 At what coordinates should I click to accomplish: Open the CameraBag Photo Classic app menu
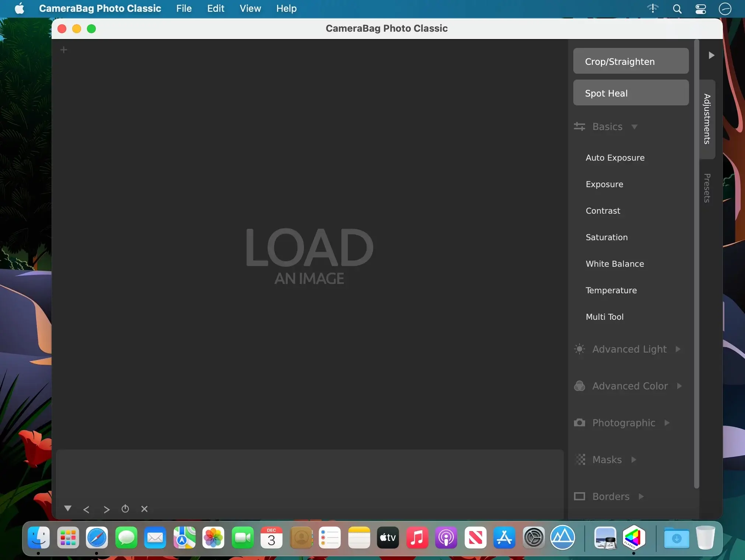tap(100, 8)
